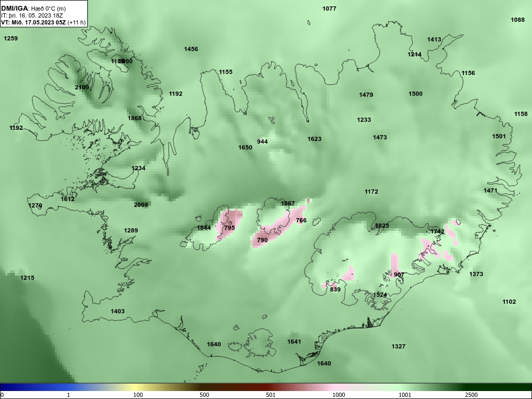Click the 1641 height label

(x=294, y=342)
